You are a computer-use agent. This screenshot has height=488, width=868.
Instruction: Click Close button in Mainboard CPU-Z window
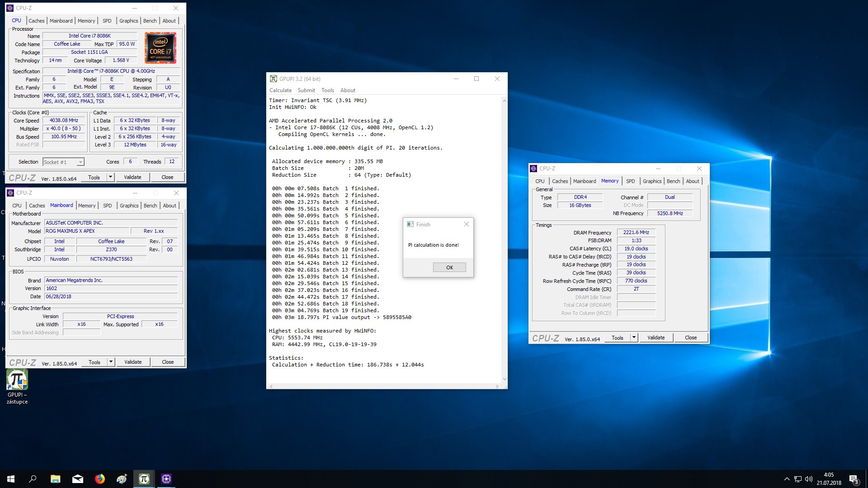point(168,362)
